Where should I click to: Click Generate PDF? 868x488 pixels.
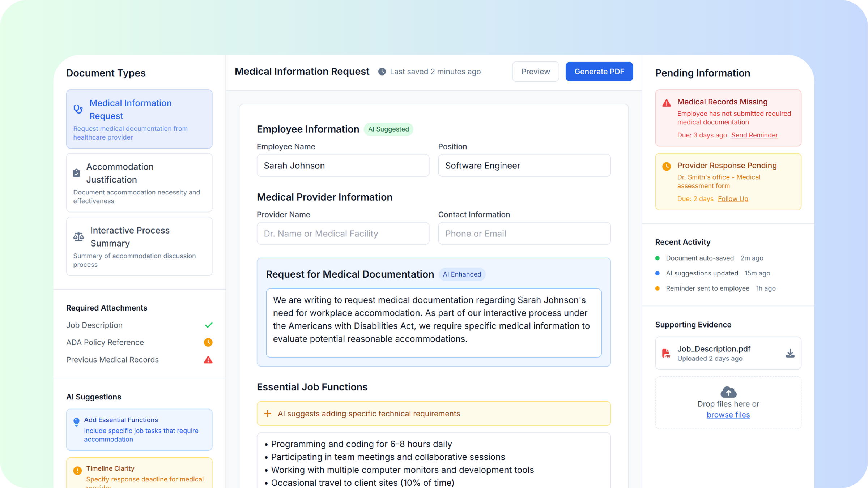coord(599,72)
